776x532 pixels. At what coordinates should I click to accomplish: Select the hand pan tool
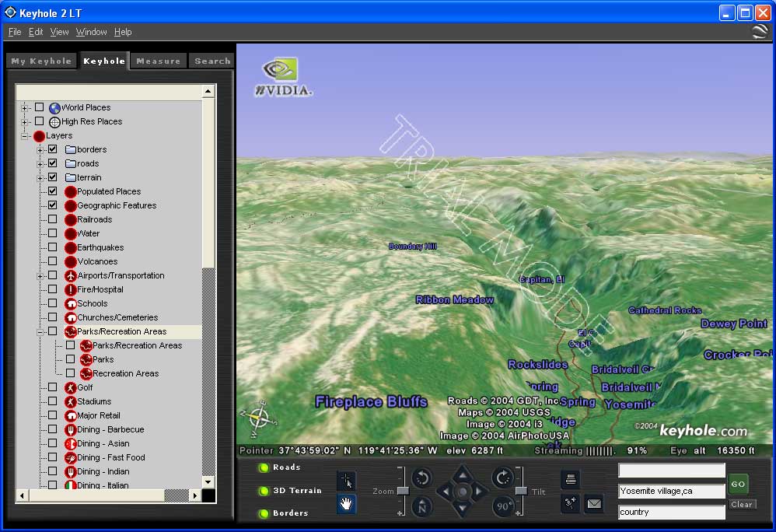pyautogui.click(x=346, y=504)
